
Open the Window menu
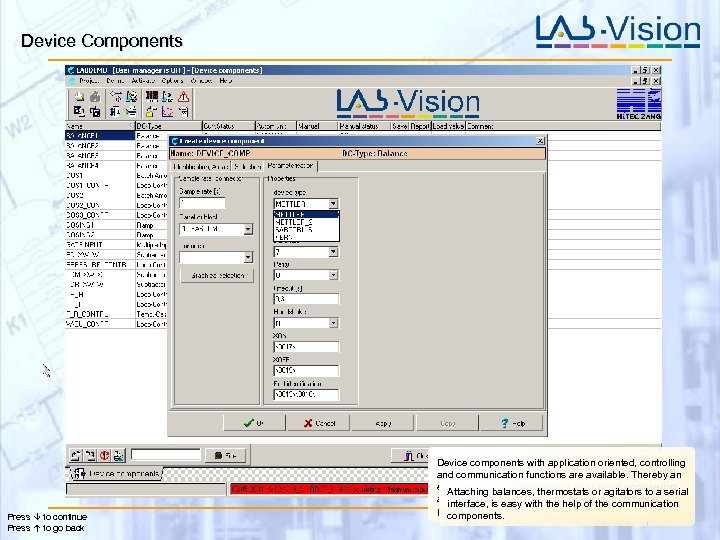(x=201, y=81)
